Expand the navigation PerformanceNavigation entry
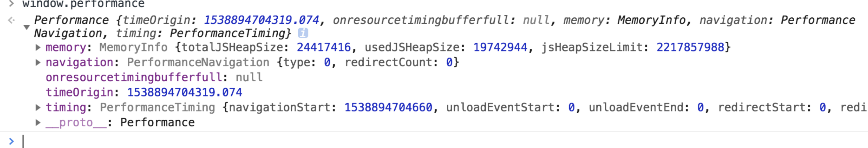Image resolution: width=868 pixels, height=148 pixels. tap(38, 62)
